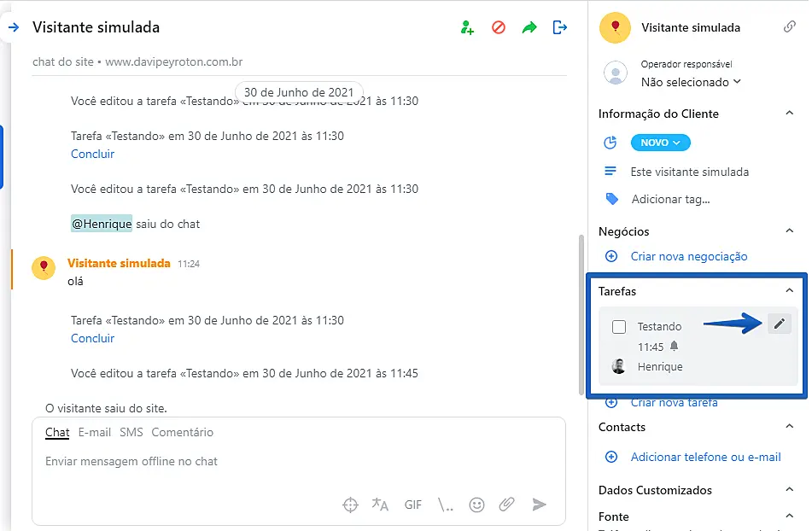Click the blue leave chat icon
812x531 pixels.
pyautogui.click(x=560, y=27)
